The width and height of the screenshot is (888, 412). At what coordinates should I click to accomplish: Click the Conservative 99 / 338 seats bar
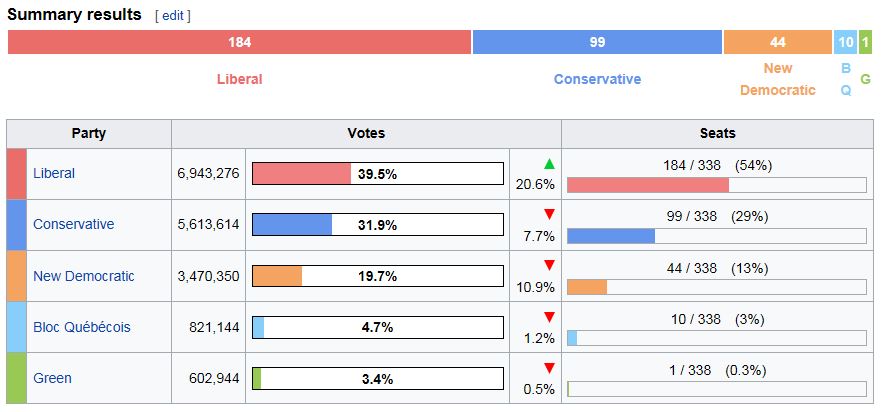(x=716, y=236)
